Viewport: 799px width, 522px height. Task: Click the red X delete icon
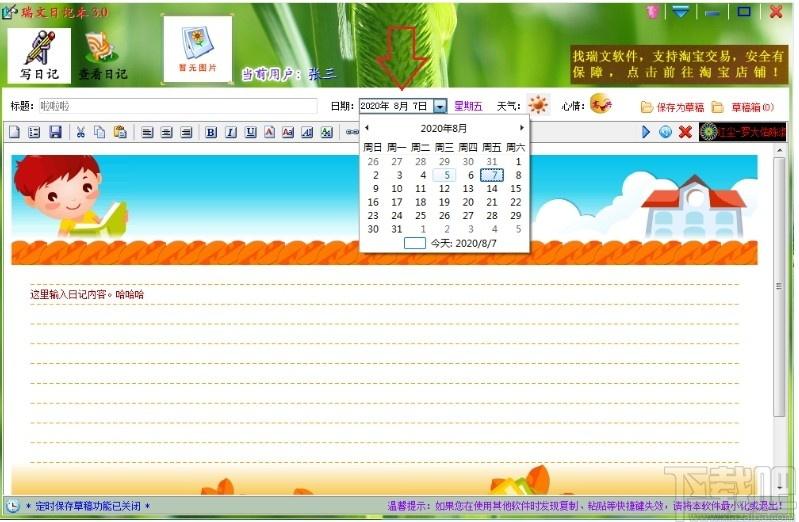tap(685, 132)
